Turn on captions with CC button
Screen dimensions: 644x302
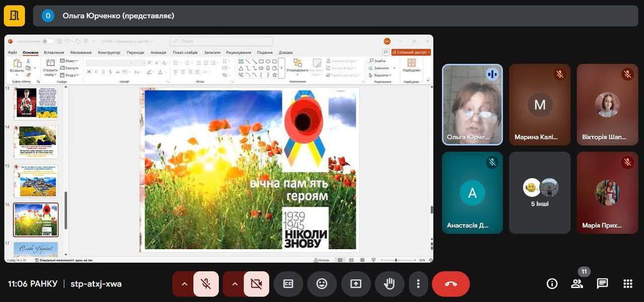point(288,284)
